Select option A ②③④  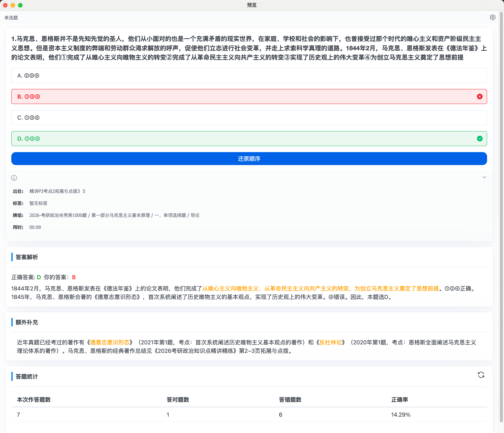point(249,76)
